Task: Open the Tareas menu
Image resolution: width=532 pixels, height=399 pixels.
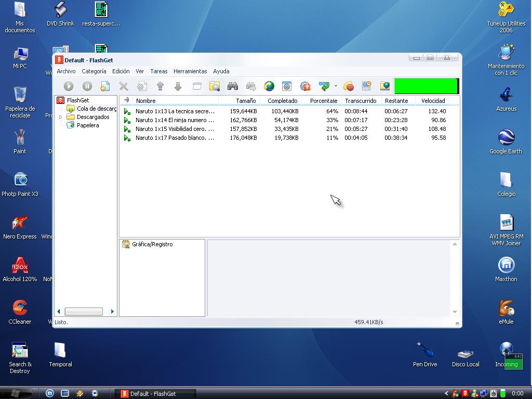Action: click(159, 71)
